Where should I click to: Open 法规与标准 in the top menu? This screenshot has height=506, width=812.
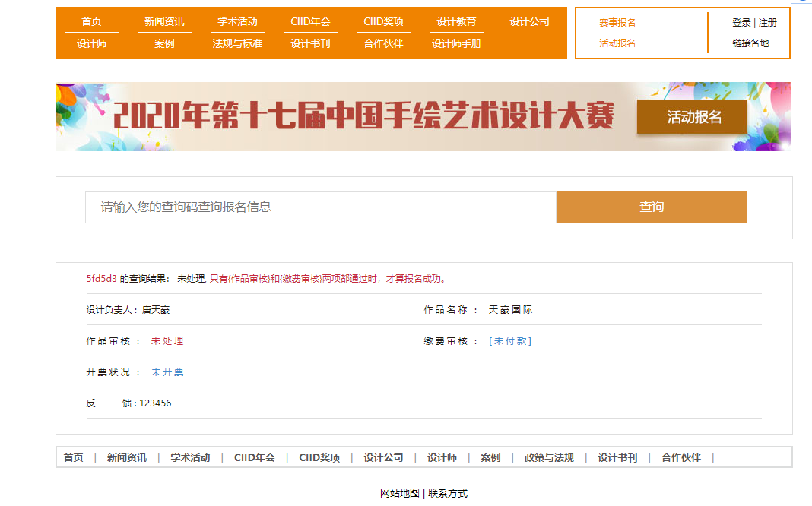point(237,44)
